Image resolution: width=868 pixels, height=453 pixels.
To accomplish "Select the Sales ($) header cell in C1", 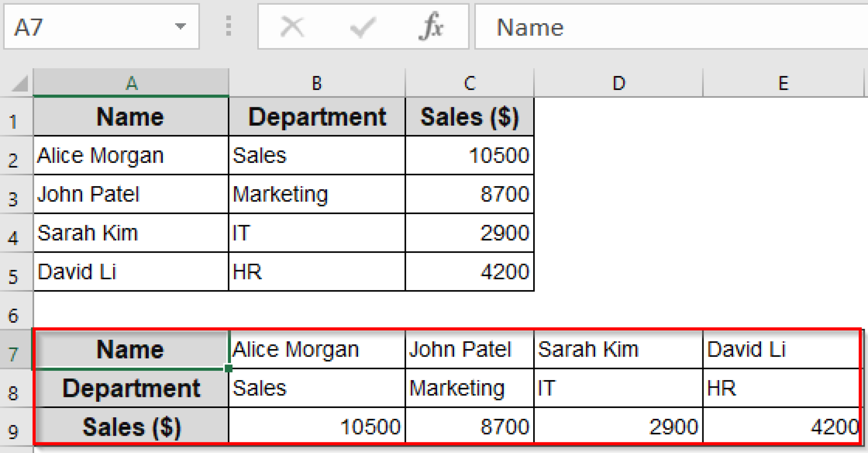I will click(469, 116).
